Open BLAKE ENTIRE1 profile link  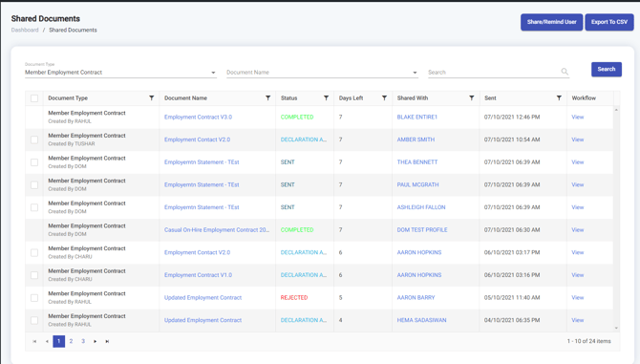[417, 118]
